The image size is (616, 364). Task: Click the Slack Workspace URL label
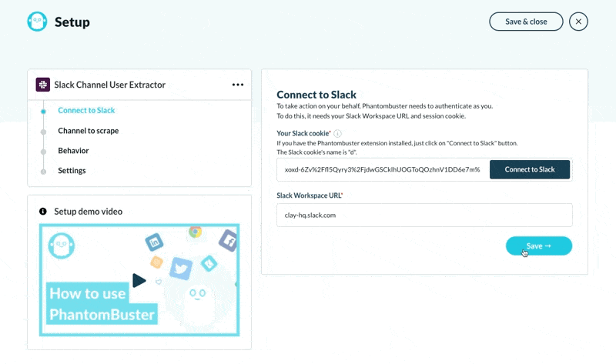click(309, 195)
